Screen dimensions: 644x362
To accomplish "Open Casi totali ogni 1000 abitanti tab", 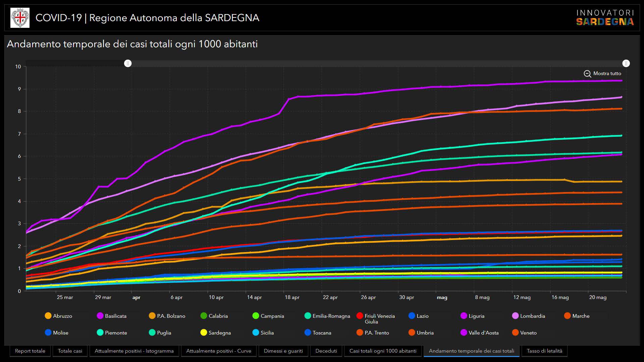I will [x=383, y=351].
